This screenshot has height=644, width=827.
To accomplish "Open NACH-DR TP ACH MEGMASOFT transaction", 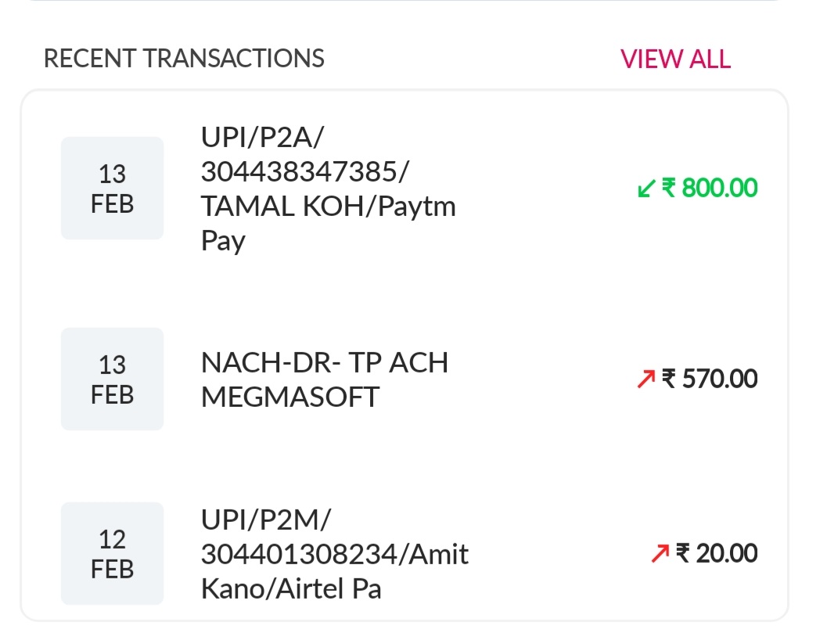I will (x=324, y=380).
